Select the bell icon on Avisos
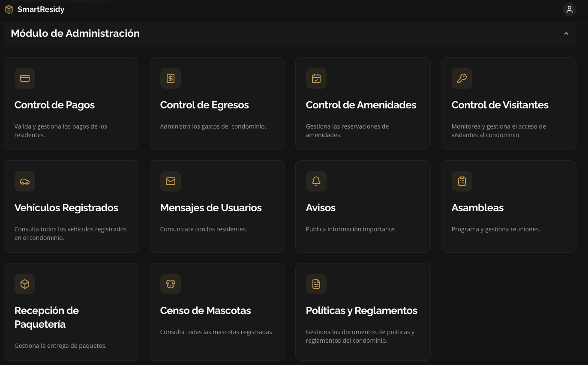This screenshot has width=588, height=365. pos(316,181)
